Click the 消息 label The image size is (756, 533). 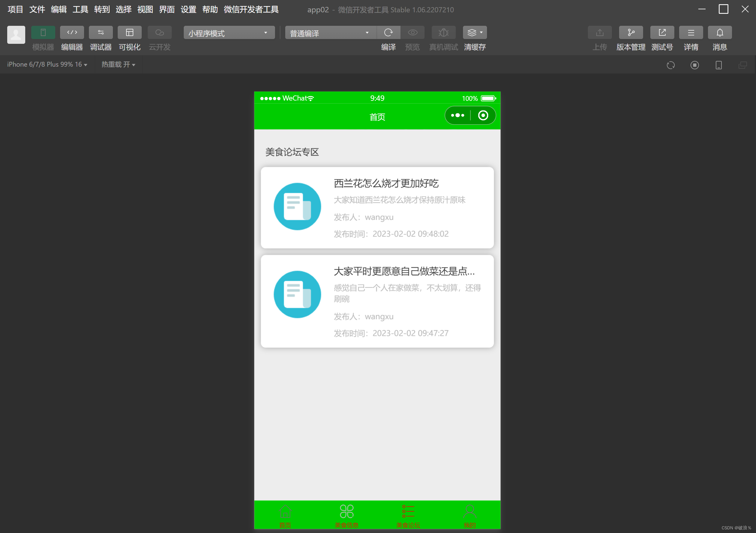(x=720, y=47)
